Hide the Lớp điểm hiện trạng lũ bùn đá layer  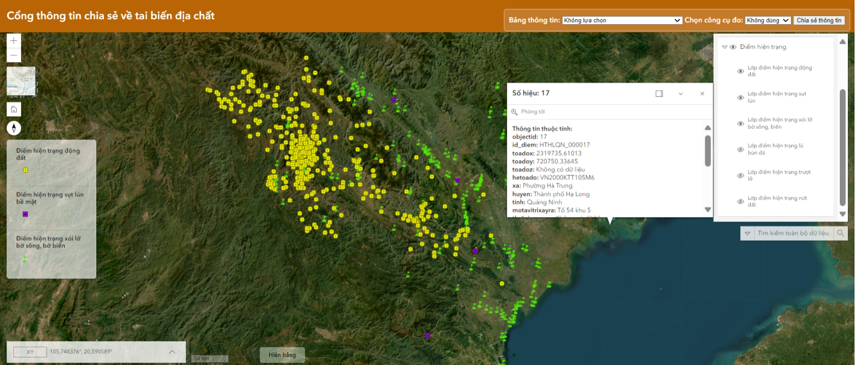click(x=740, y=150)
